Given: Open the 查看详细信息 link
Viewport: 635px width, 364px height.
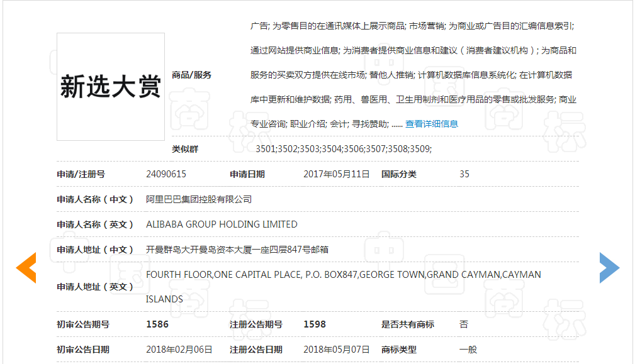Looking at the screenshot, I should (432, 124).
